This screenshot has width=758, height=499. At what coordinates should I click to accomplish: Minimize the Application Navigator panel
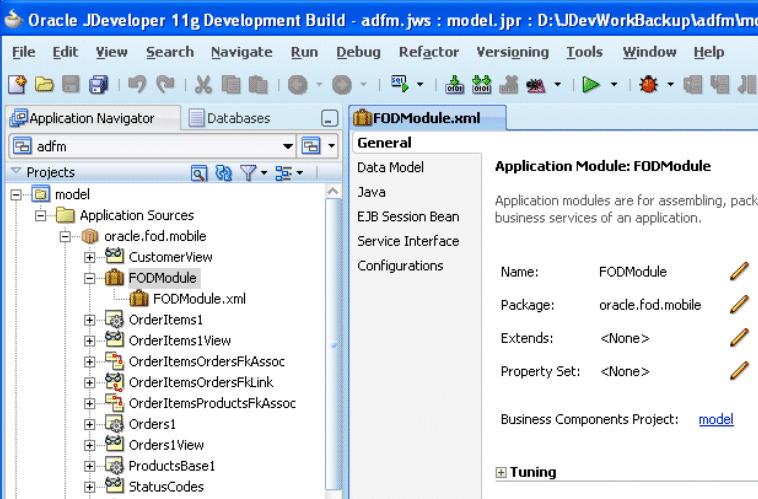coord(329,118)
